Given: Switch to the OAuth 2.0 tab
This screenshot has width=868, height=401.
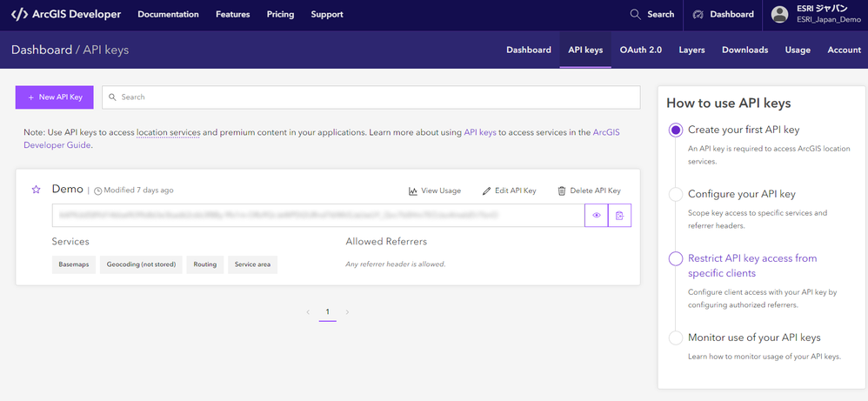Looking at the screenshot, I should tap(641, 50).
